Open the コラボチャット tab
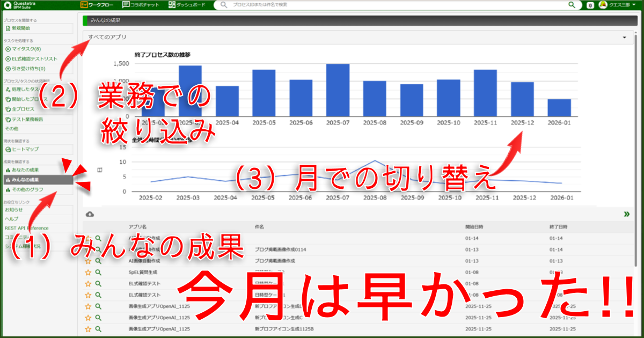The image size is (644, 338). click(x=141, y=5)
